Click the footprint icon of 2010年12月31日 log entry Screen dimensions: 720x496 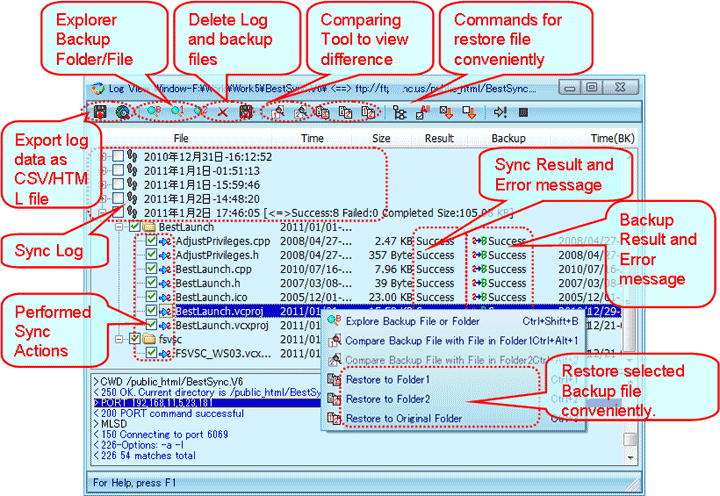point(132,156)
